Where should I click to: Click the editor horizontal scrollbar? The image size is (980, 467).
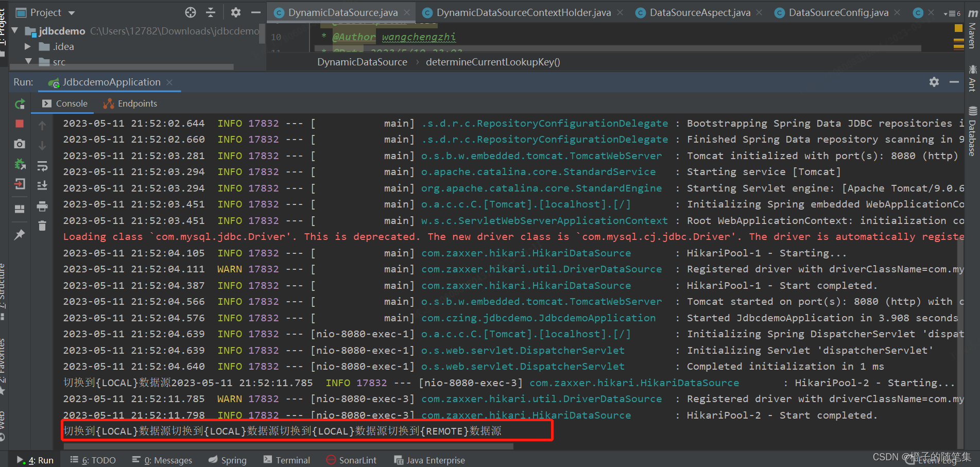pos(618,48)
